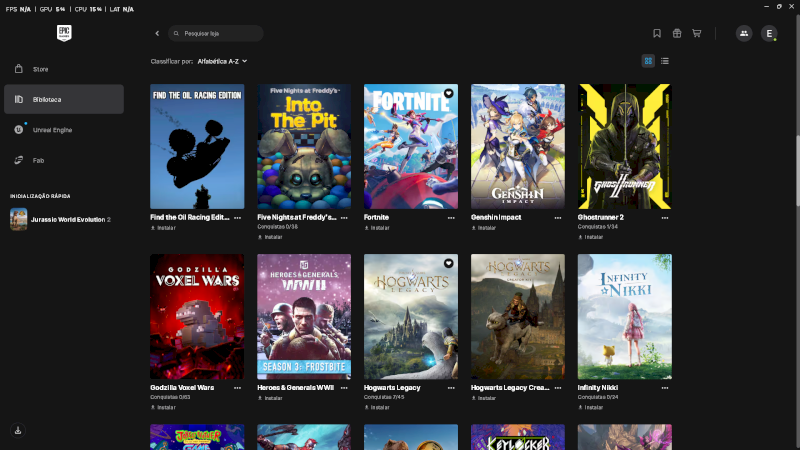Open the Into The Pit cover art
Screen dimensions: 800x450
click(x=304, y=146)
